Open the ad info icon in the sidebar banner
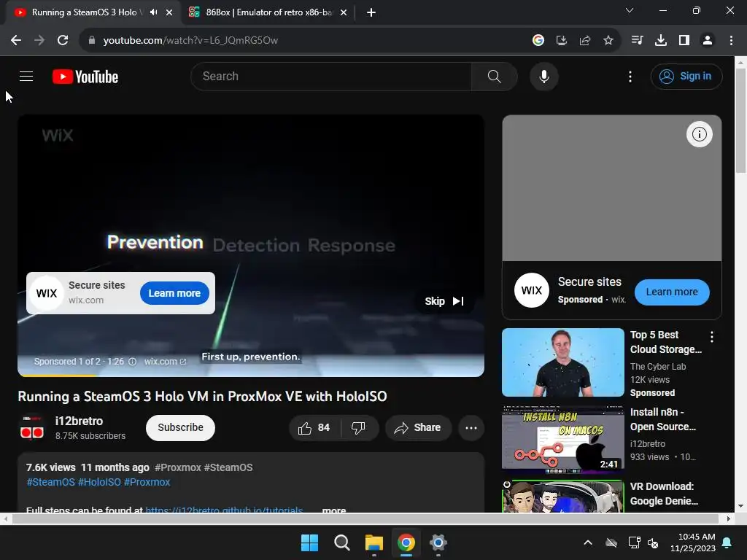 [699, 134]
